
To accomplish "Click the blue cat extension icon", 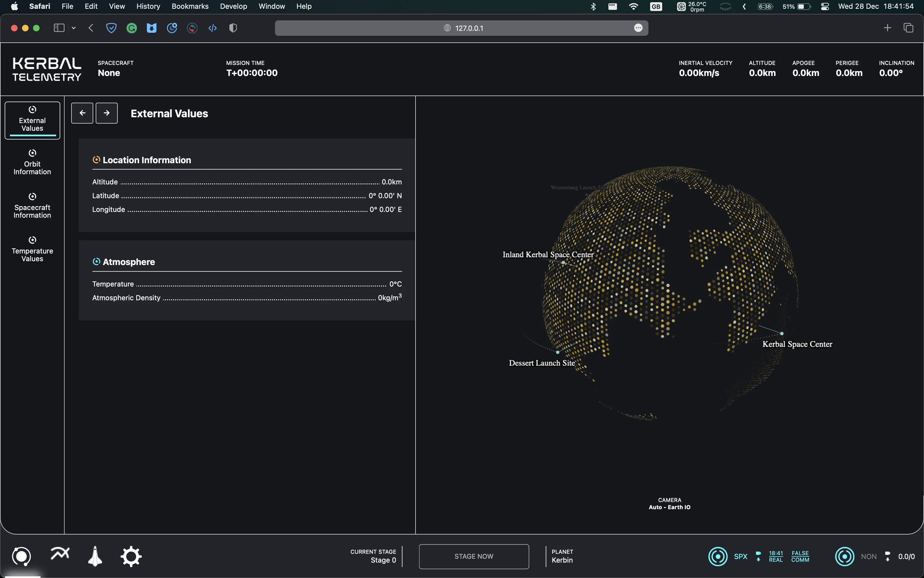I will (x=152, y=28).
